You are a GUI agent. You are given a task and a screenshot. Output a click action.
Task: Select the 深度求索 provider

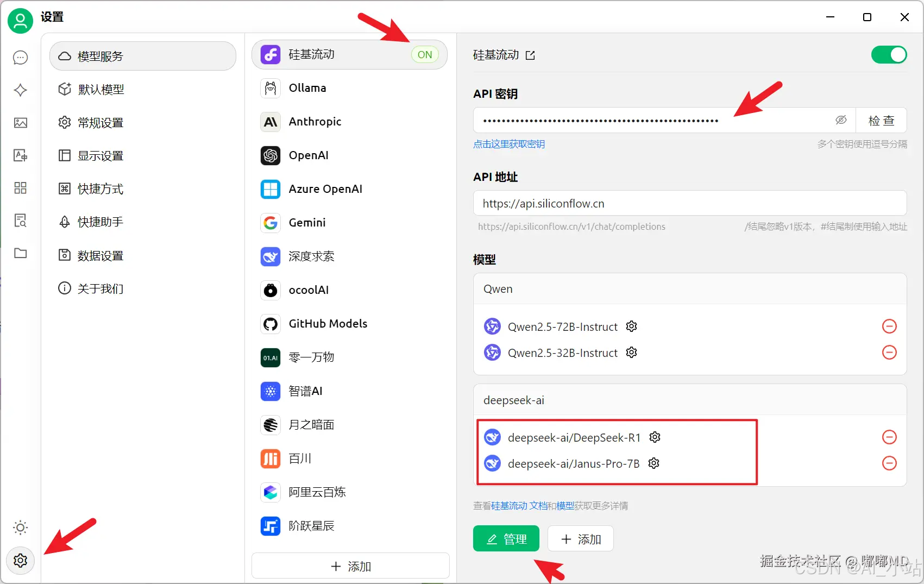[349, 256]
